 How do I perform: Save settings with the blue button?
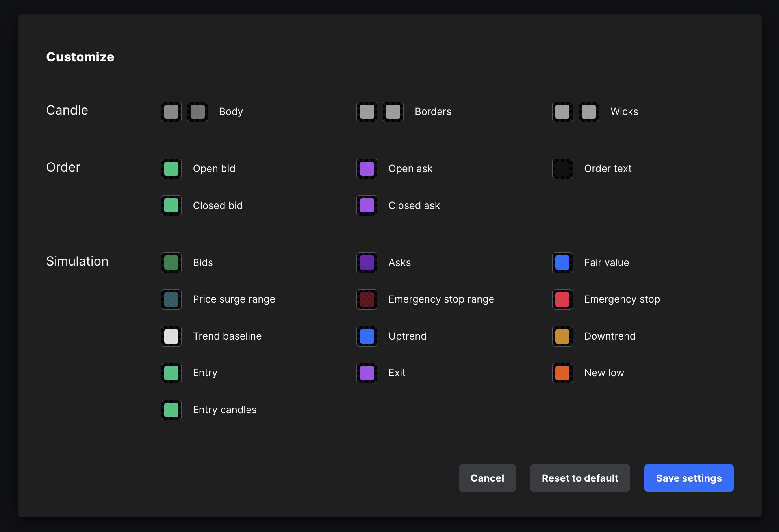tap(688, 478)
